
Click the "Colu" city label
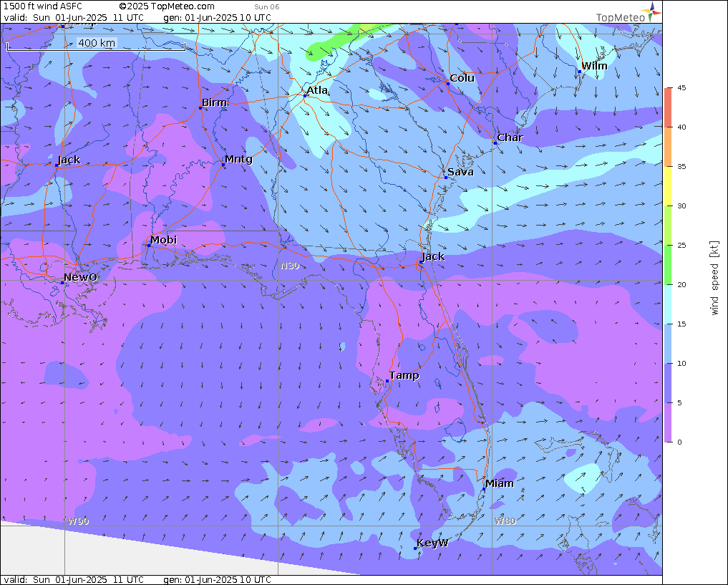(462, 78)
